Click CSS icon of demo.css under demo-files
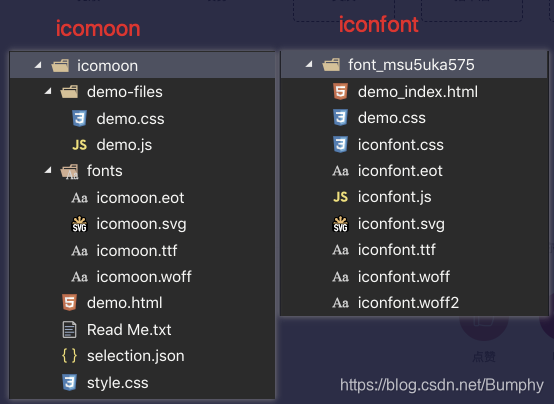 (x=79, y=118)
